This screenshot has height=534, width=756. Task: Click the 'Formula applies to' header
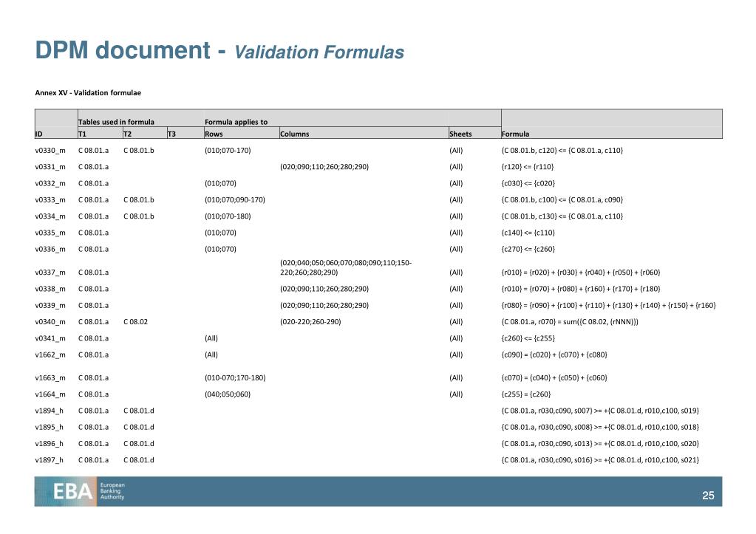coord(236,122)
